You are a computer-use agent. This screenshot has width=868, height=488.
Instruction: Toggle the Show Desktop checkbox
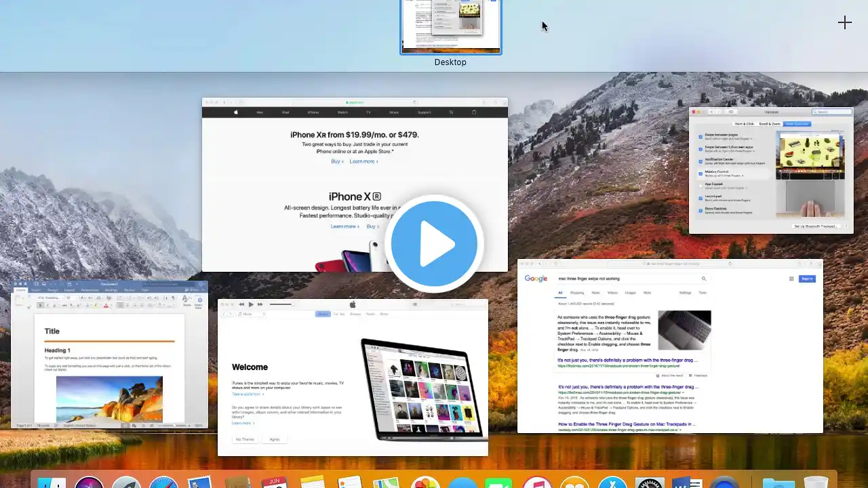[x=701, y=211]
